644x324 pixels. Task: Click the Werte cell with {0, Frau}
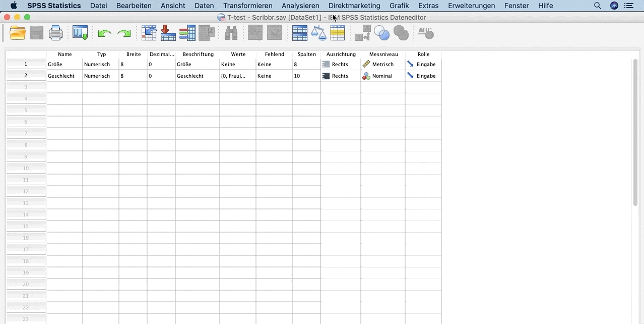click(x=237, y=76)
